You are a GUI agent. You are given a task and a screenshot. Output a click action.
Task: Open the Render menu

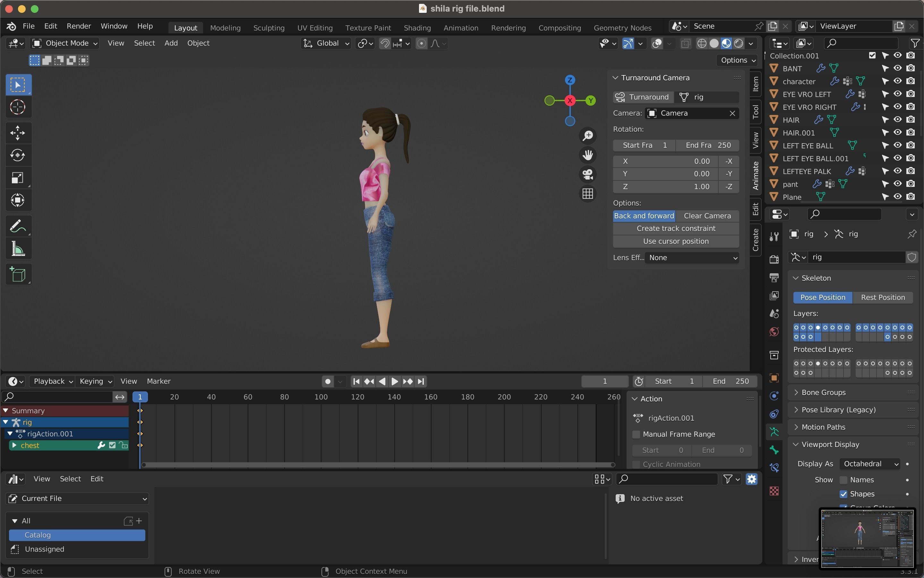(x=79, y=26)
